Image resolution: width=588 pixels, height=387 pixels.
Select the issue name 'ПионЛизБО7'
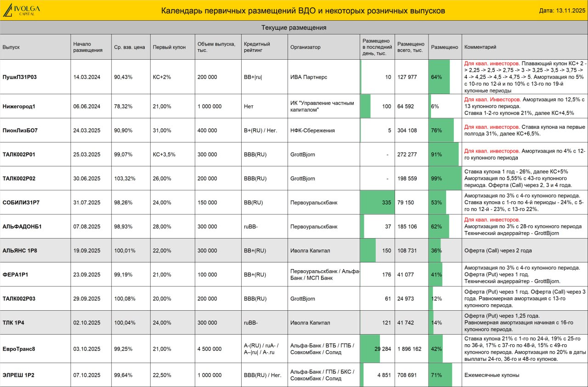pos(20,130)
